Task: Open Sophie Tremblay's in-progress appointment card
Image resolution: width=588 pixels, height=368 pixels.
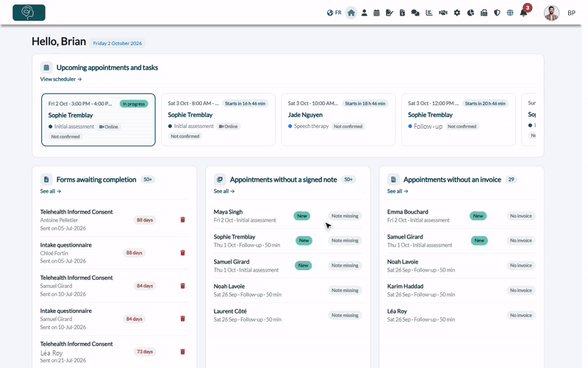Action: click(x=98, y=120)
